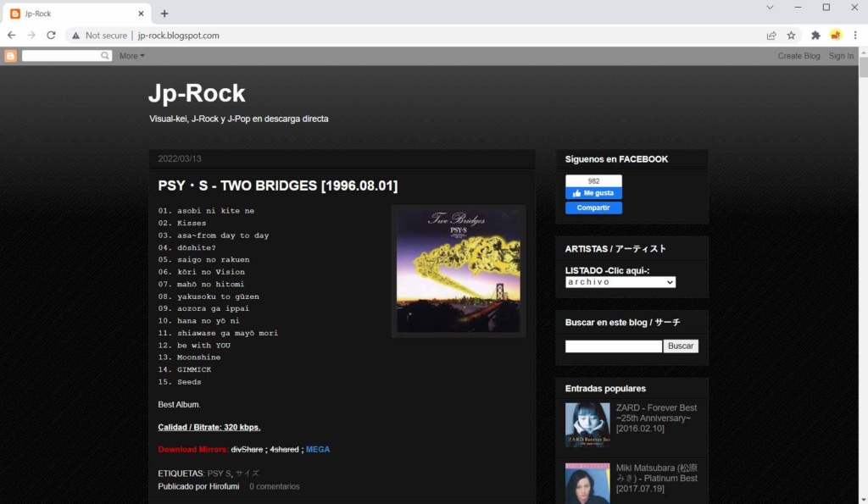868x504 pixels.
Task: Click the Calidad / Bitrate: 320 kbps text
Action: pyautogui.click(x=209, y=428)
